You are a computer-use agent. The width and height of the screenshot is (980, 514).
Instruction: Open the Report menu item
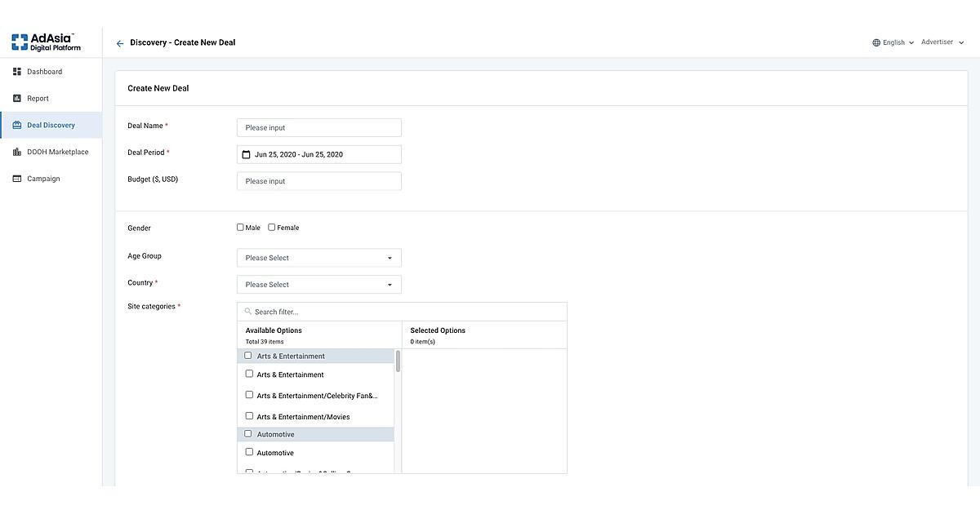click(x=38, y=99)
